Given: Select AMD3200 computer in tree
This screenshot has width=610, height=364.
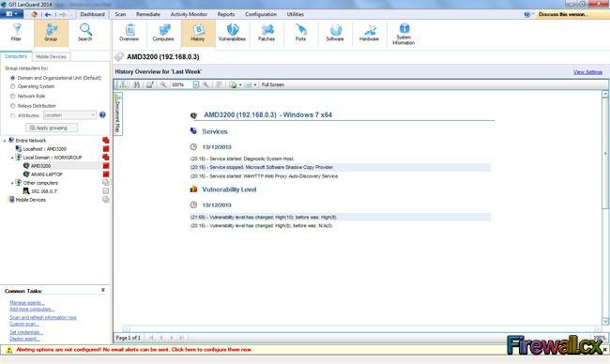Looking at the screenshot, I should (41, 166).
